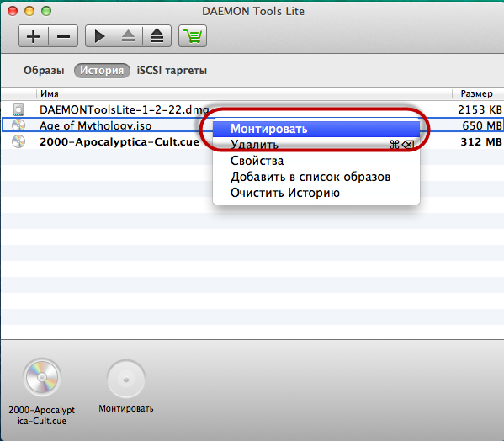The image size is (504, 441).
Task: Click the plus add image button
Action: click(x=33, y=36)
